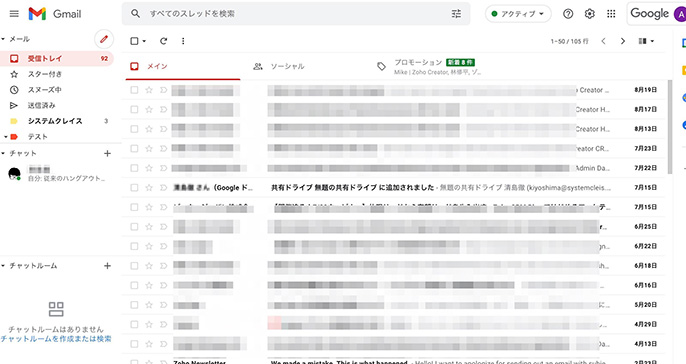686x364 pixels.
Task: Star the 5月20日 email
Action: (149, 304)
